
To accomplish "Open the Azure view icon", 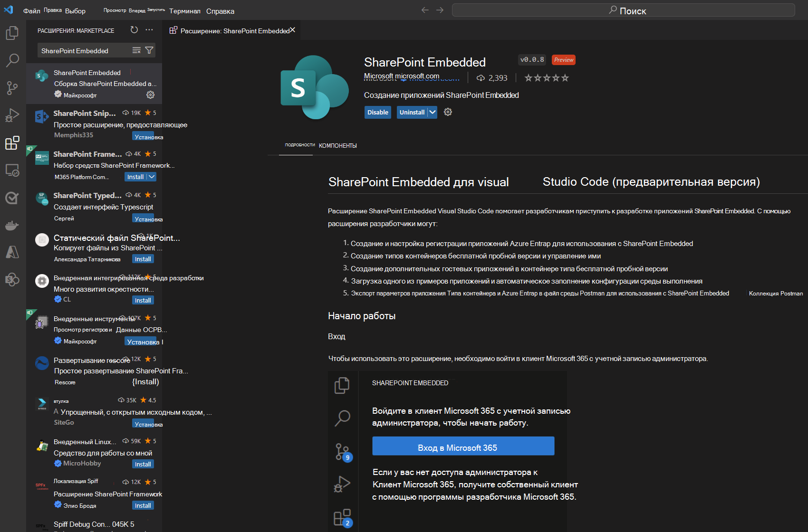I will click(x=12, y=252).
